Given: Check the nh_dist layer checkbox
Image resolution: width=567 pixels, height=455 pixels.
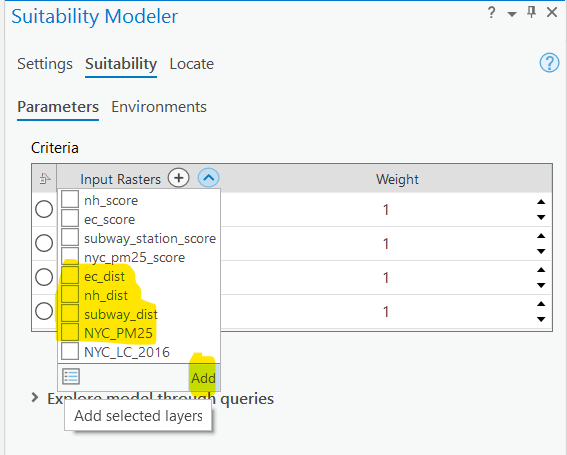Looking at the screenshot, I should click(70, 295).
